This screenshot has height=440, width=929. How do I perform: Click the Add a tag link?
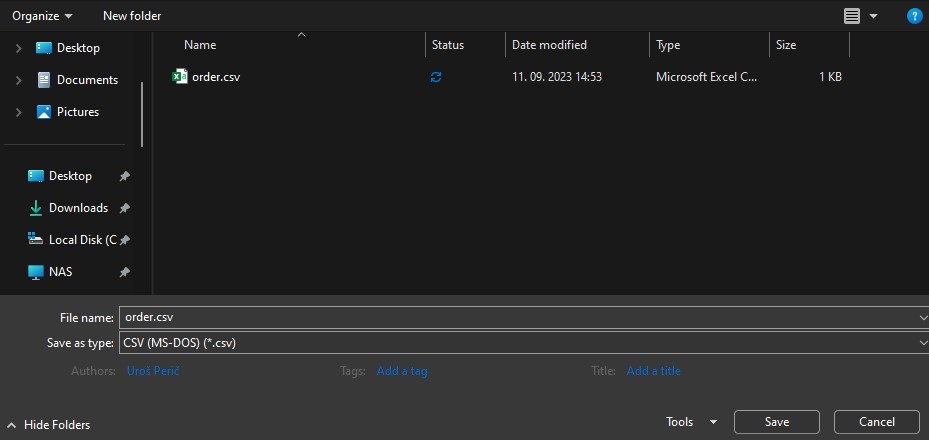[402, 371]
